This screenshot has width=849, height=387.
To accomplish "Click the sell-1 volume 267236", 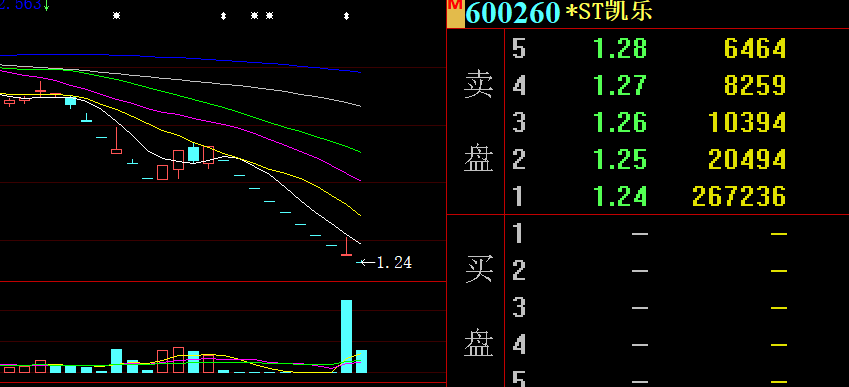I will tap(739, 196).
